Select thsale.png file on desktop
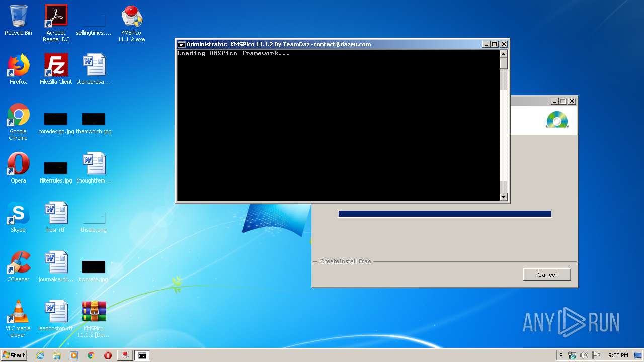This screenshot has width=644, height=362. point(94,222)
